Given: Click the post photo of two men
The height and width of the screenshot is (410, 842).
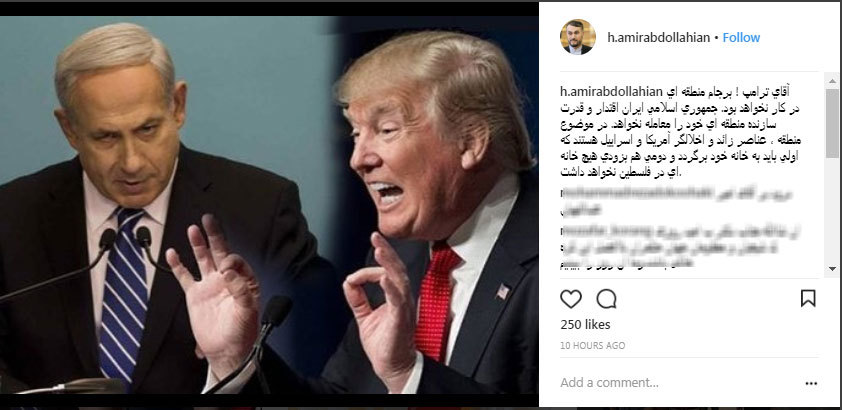Looking at the screenshot, I should (x=268, y=204).
